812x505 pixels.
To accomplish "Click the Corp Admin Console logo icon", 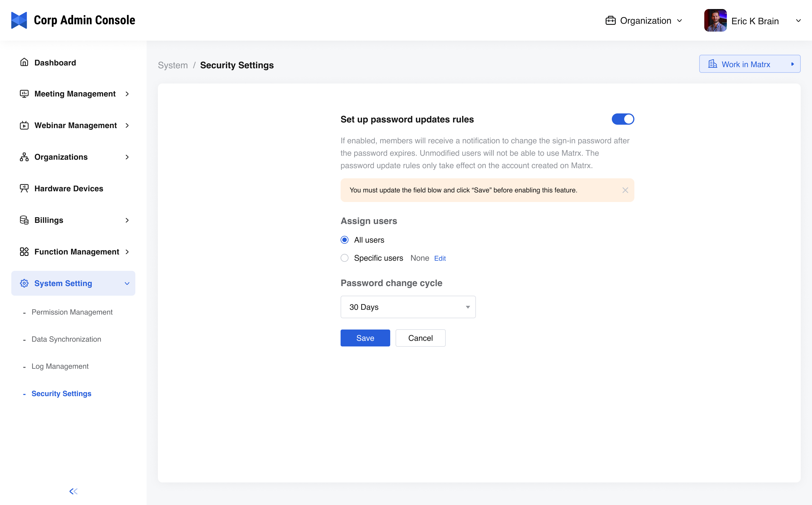I will coord(19,20).
